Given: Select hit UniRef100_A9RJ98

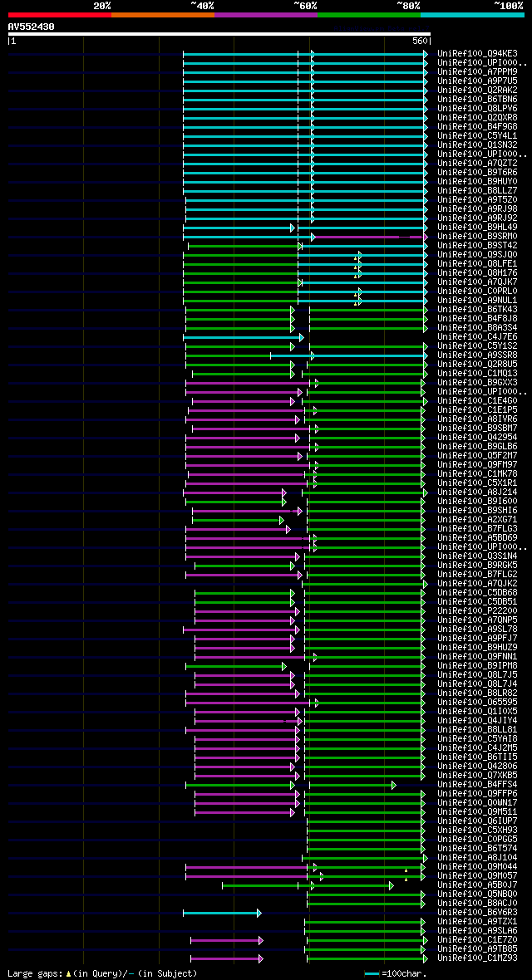Looking at the screenshot, I should 477,208.
